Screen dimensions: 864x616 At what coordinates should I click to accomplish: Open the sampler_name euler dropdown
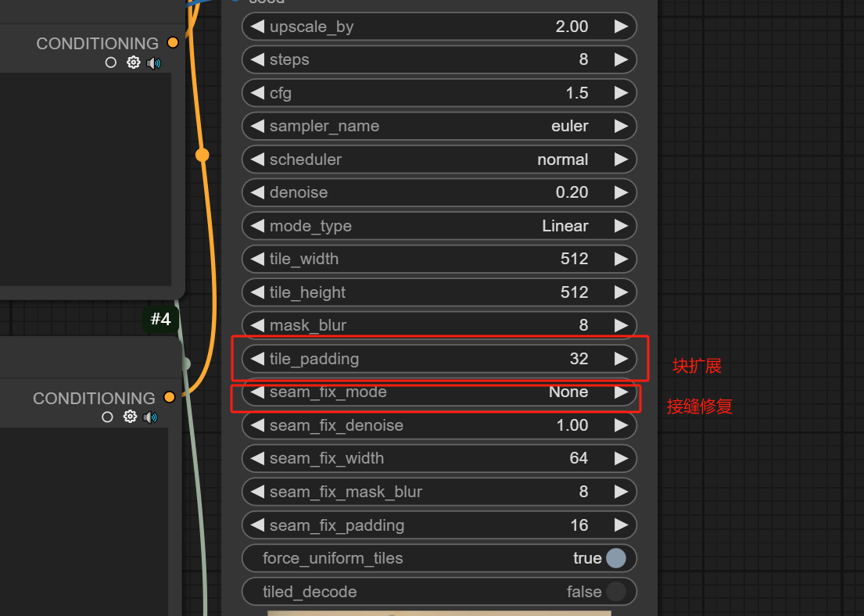[438, 126]
